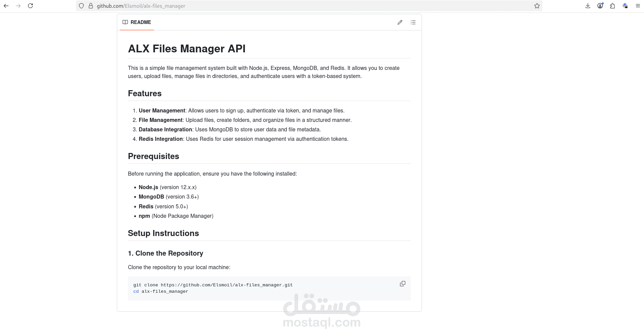644x336 pixels.
Task: Click the password manager extension icon
Action: click(x=625, y=6)
